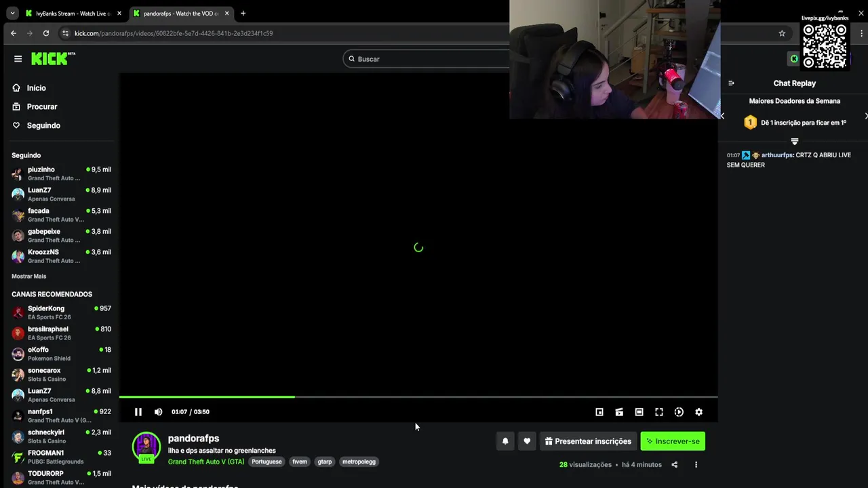Open recommended channel sonecarox
868x488 pixels.
[61, 375]
